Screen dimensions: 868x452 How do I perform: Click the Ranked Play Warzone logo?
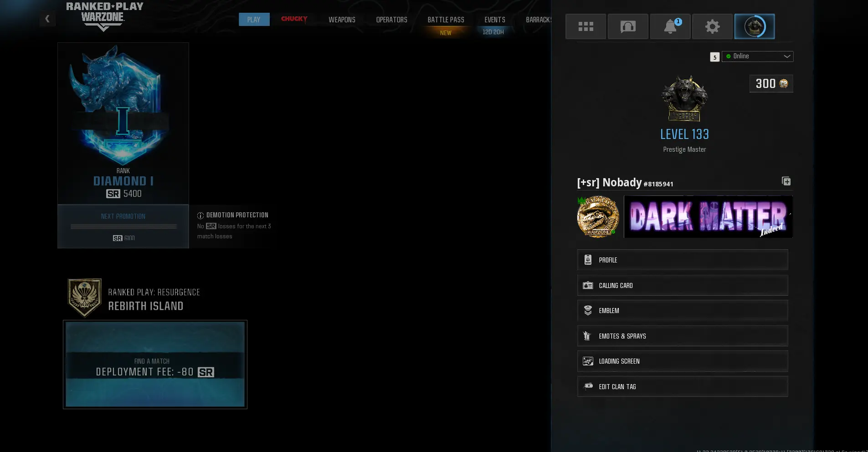pyautogui.click(x=104, y=16)
